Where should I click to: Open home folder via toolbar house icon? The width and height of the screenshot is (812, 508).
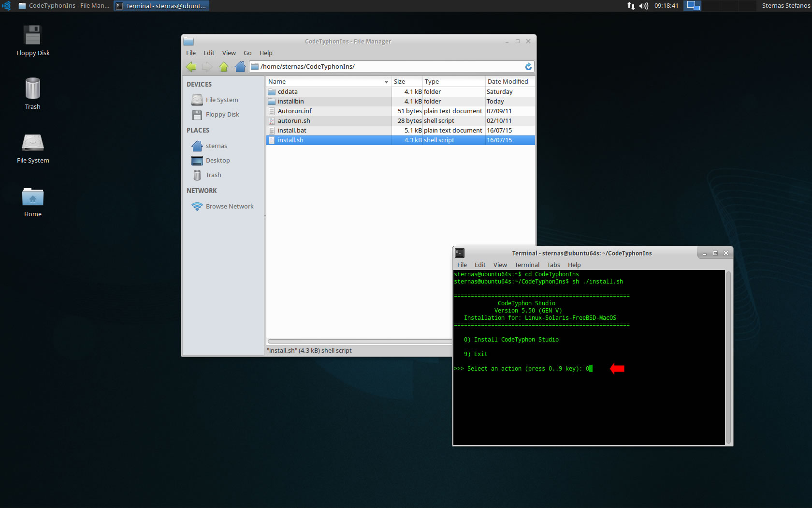pos(240,67)
